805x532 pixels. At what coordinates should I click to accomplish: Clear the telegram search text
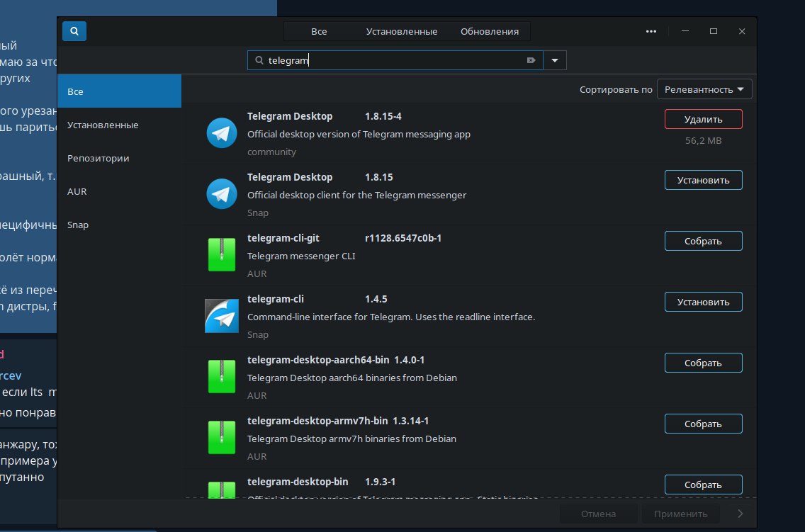tap(531, 60)
